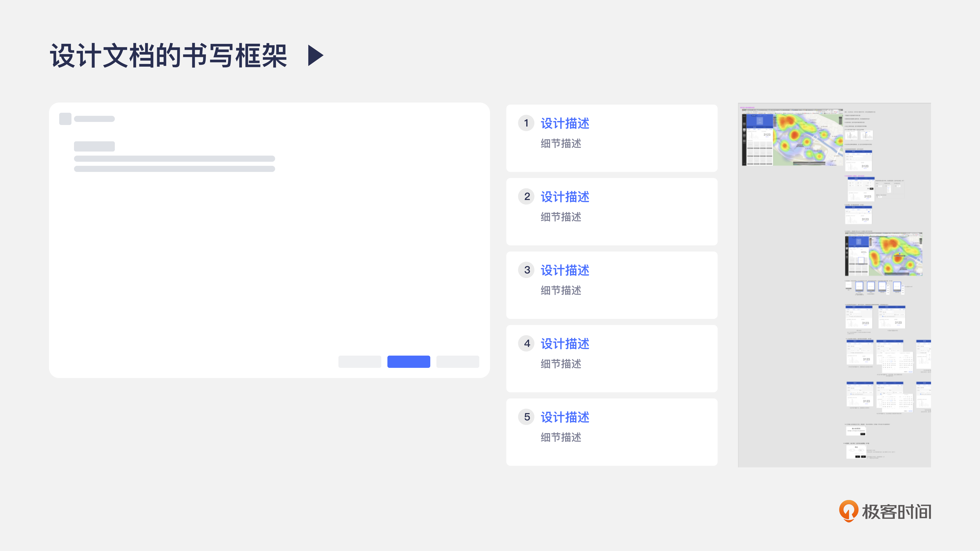
Task: Open the 设计描述 heading in card 5
Action: 565,417
